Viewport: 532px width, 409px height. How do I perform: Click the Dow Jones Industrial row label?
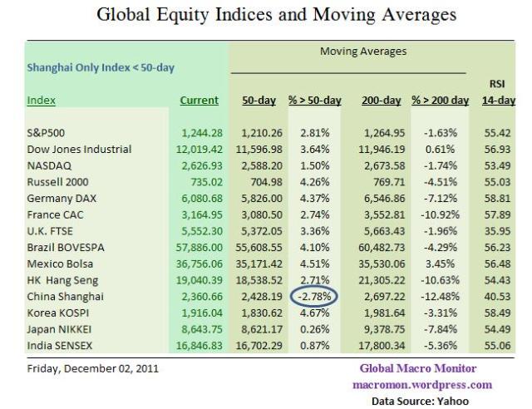79,150
